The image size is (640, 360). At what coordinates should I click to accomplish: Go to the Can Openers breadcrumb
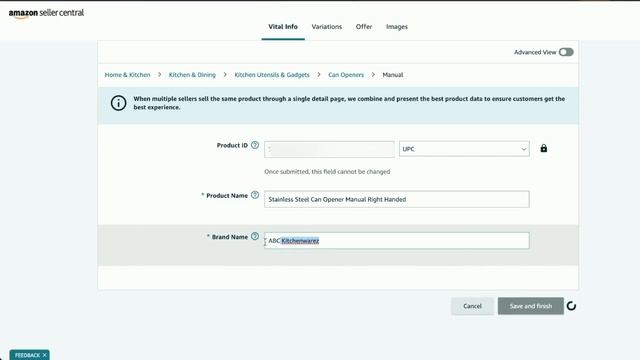[346, 75]
